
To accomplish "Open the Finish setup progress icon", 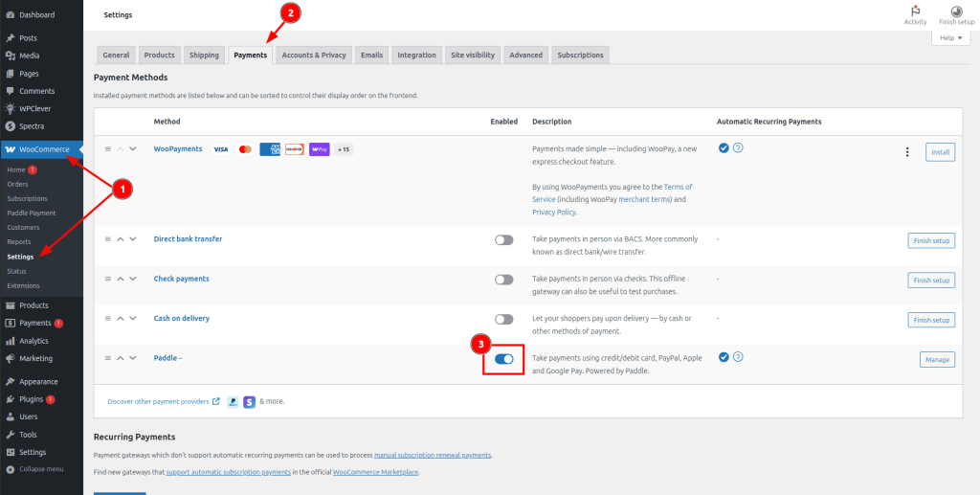I will [x=956, y=11].
